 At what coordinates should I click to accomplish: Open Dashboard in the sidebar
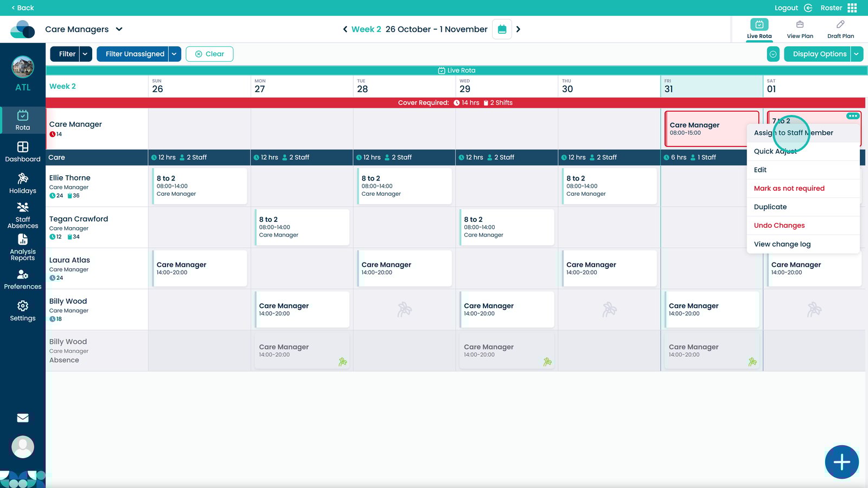[x=23, y=152]
